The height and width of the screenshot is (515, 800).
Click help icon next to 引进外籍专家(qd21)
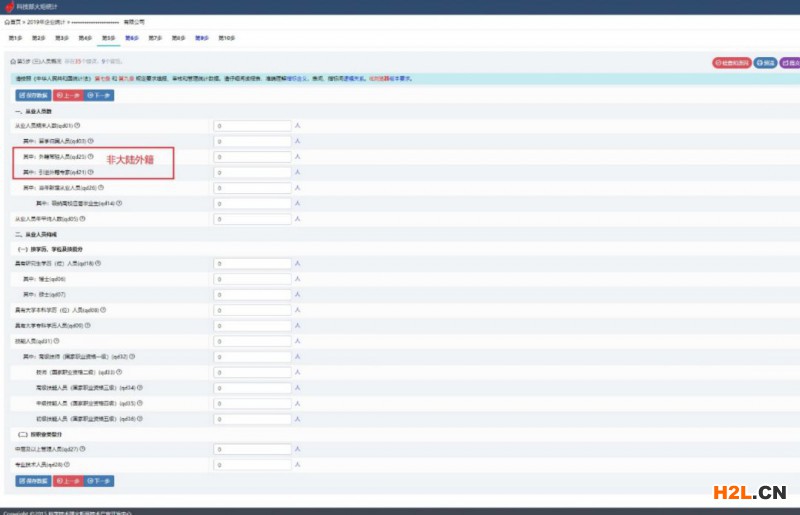click(x=90, y=172)
